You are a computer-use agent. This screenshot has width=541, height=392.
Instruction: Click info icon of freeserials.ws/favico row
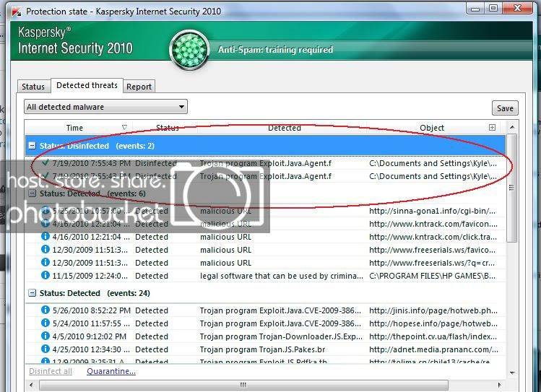46,249
